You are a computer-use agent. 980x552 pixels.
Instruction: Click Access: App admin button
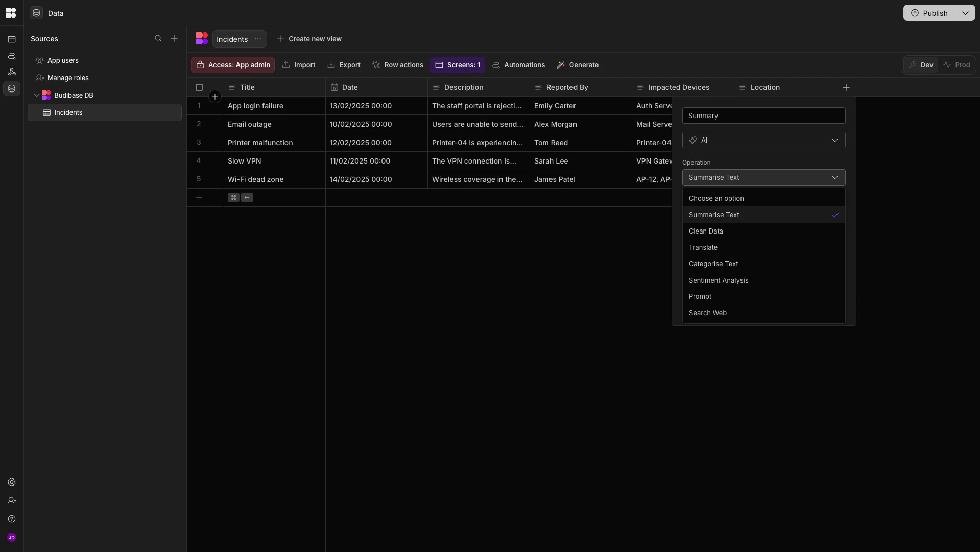click(x=233, y=65)
